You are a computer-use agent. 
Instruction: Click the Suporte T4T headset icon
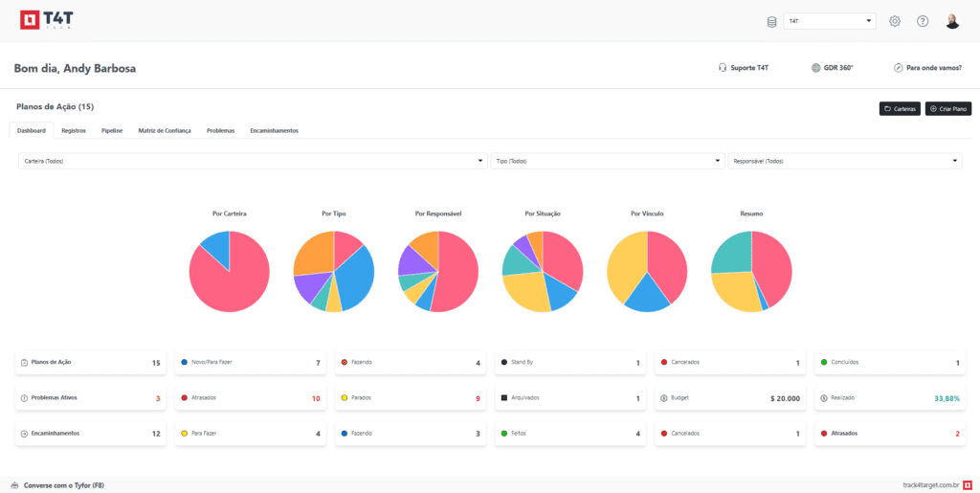tap(723, 68)
